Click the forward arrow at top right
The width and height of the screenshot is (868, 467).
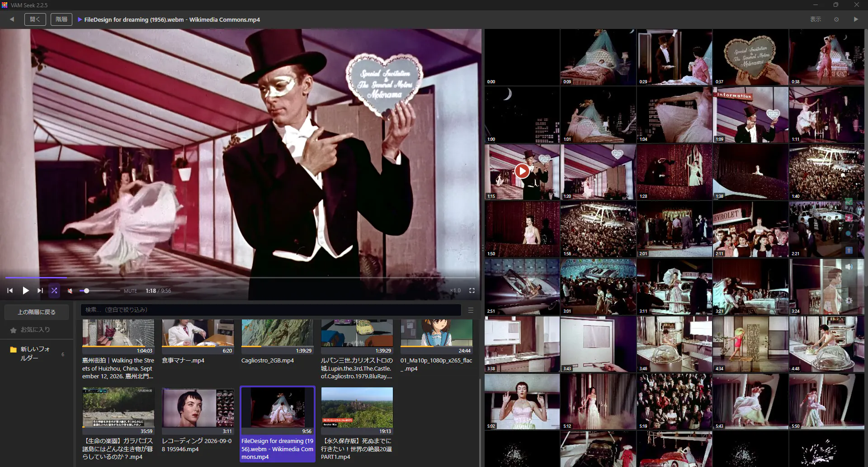click(856, 19)
